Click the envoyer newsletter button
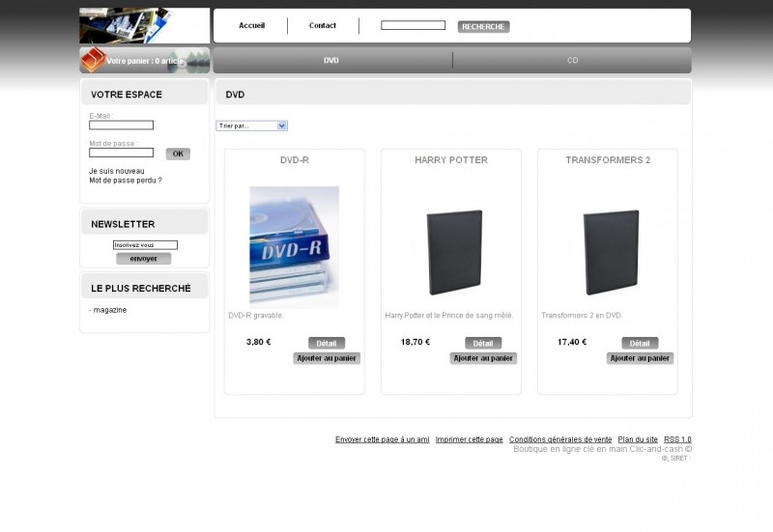The width and height of the screenshot is (773, 532). pyautogui.click(x=143, y=259)
